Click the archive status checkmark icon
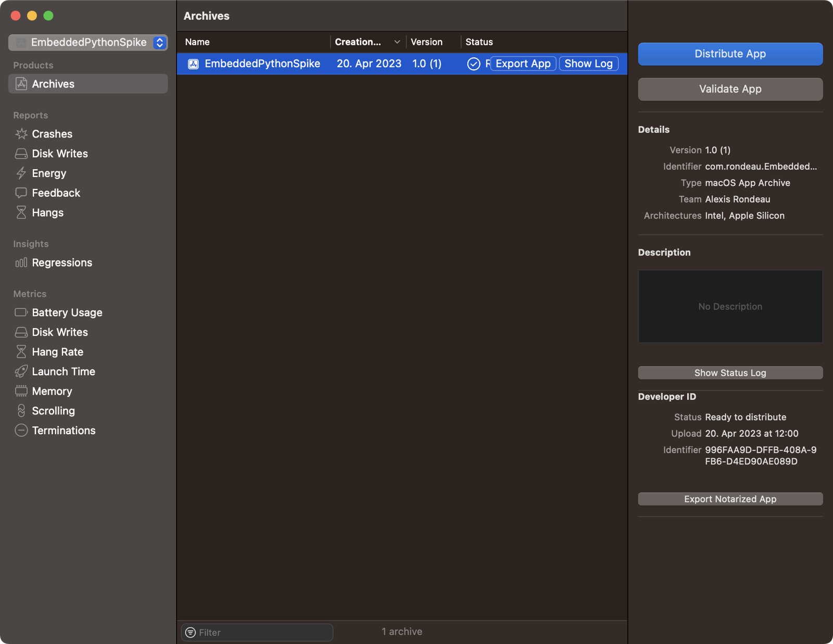Image resolution: width=833 pixels, height=644 pixels. [x=474, y=64]
